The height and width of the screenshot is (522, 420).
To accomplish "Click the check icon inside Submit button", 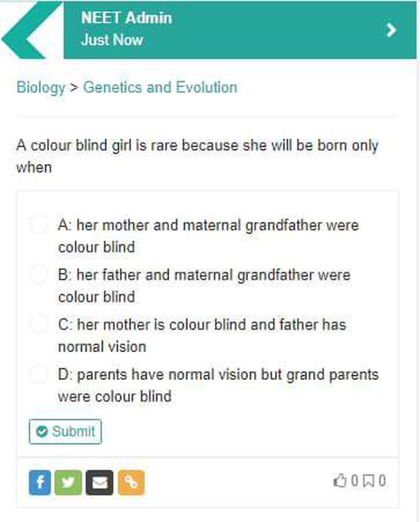I will [42, 431].
